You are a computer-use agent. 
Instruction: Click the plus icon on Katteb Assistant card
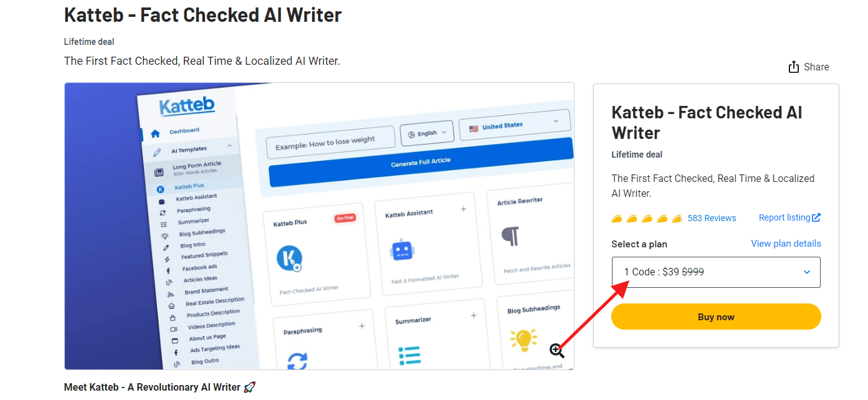coord(464,209)
